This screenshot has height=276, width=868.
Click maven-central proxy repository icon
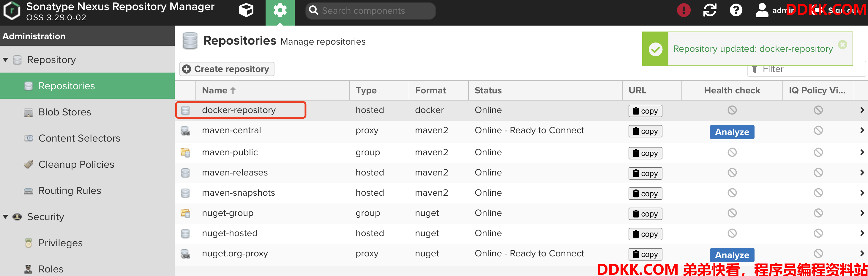click(x=185, y=131)
